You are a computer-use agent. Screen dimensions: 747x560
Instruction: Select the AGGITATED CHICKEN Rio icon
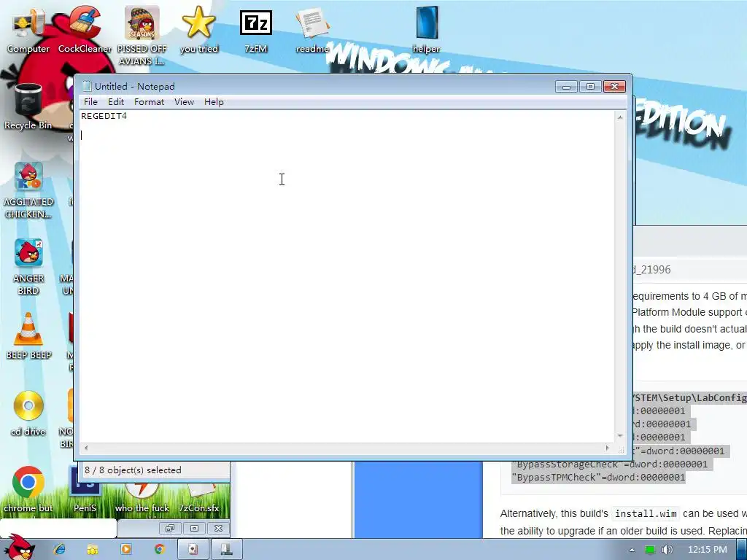click(28, 190)
